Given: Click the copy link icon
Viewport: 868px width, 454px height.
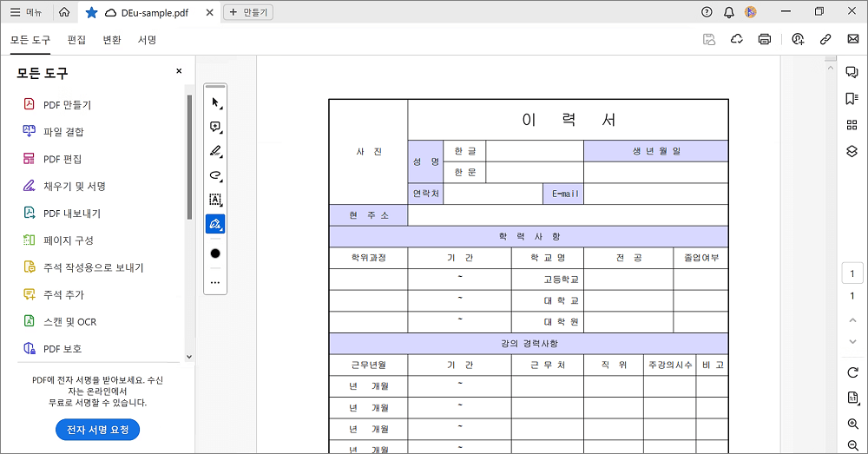Looking at the screenshot, I should [825, 39].
